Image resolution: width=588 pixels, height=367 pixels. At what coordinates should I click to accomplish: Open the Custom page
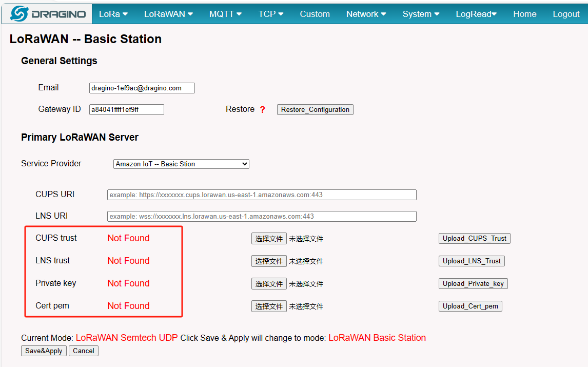click(x=315, y=14)
